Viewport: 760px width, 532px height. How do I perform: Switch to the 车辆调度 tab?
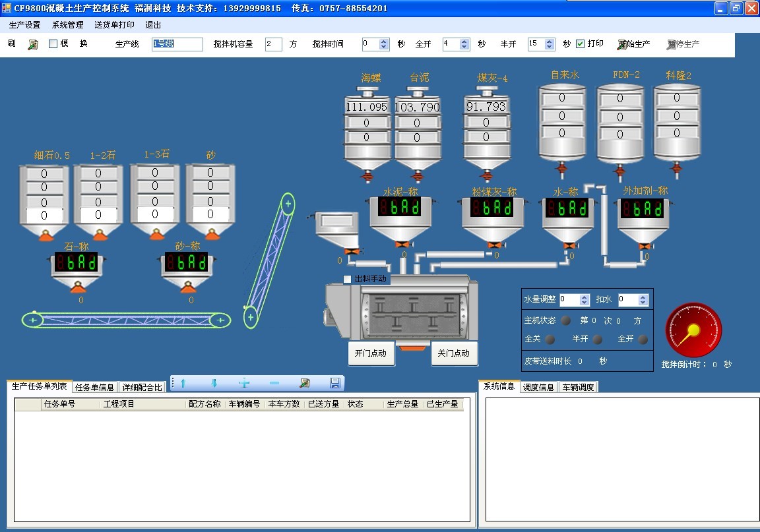(x=578, y=387)
